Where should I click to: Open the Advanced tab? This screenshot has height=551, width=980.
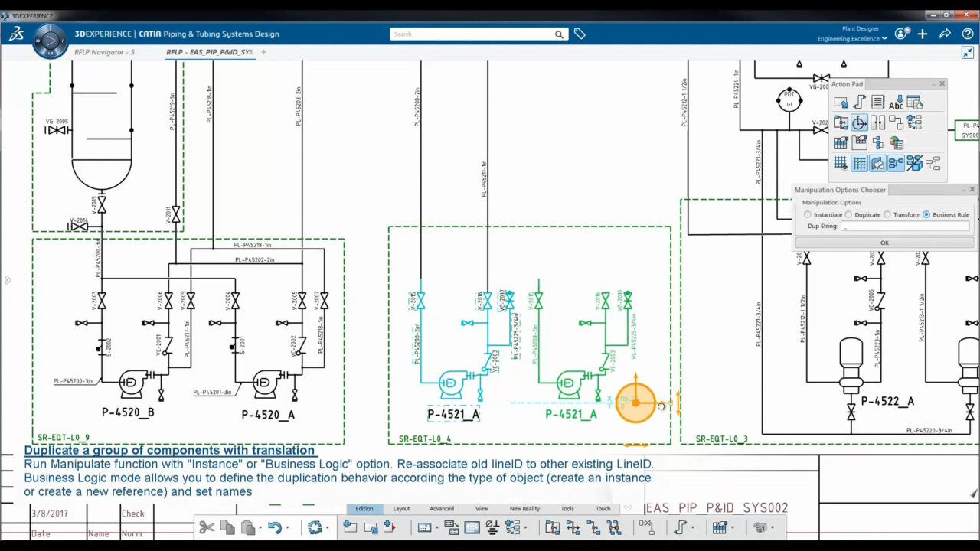pos(442,509)
